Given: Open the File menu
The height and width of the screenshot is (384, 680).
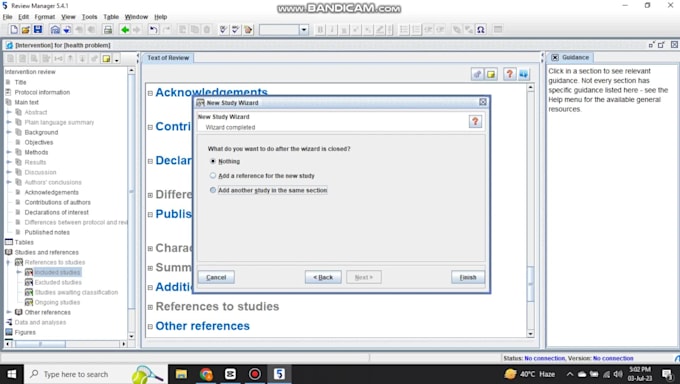Looking at the screenshot, I should (7, 17).
